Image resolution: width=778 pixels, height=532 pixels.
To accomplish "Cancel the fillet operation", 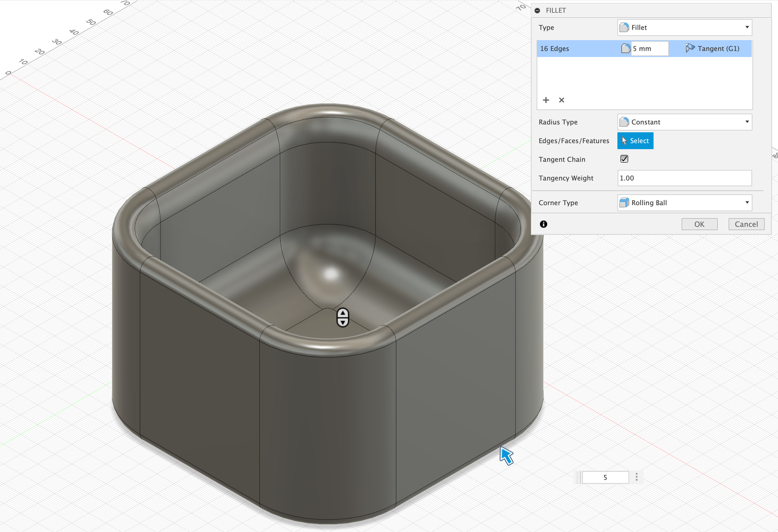I will [x=747, y=224].
